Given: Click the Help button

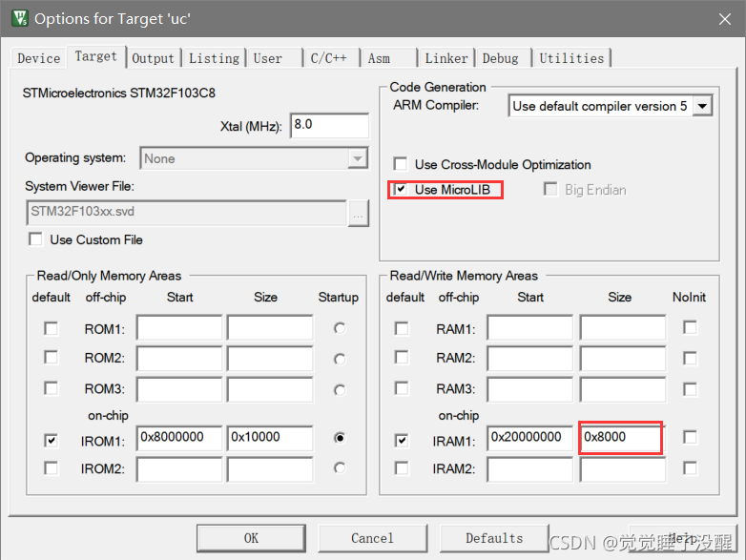Looking at the screenshot, I should (682, 538).
